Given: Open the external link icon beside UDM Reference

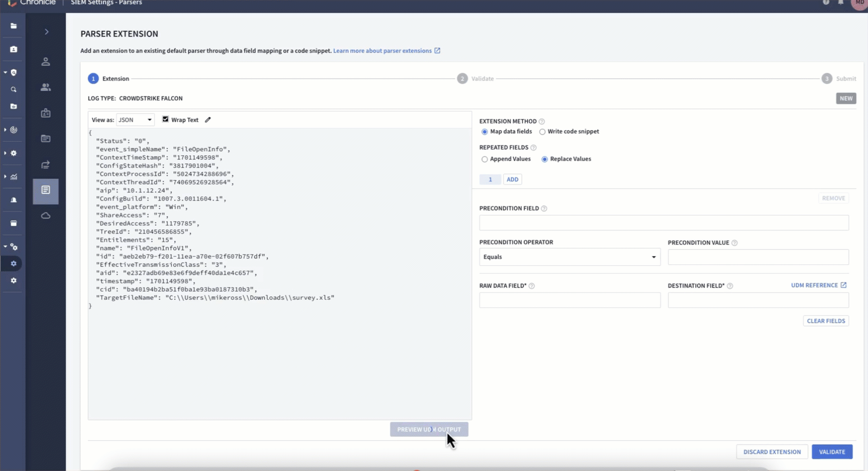Looking at the screenshot, I should pos(843,285).
